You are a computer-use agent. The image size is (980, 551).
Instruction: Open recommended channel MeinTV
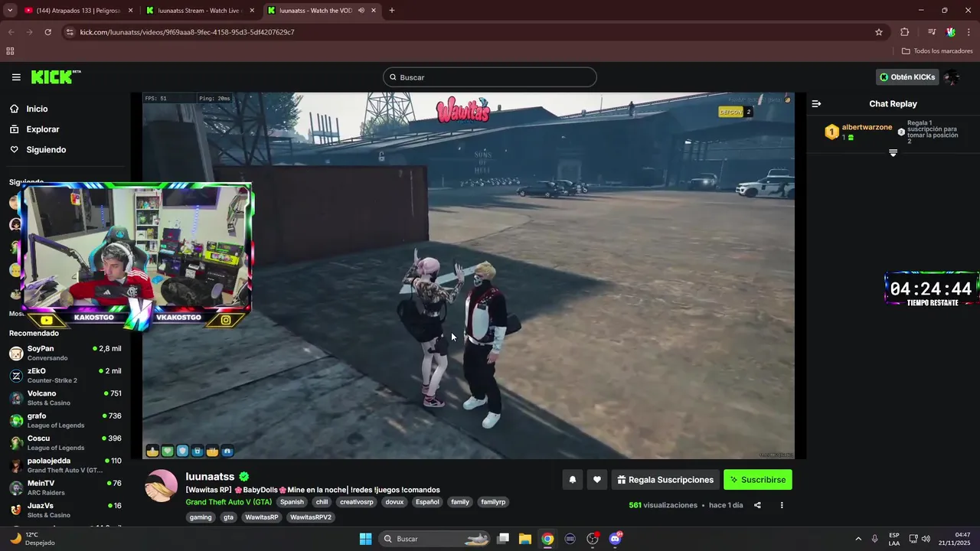pos(65,487)
